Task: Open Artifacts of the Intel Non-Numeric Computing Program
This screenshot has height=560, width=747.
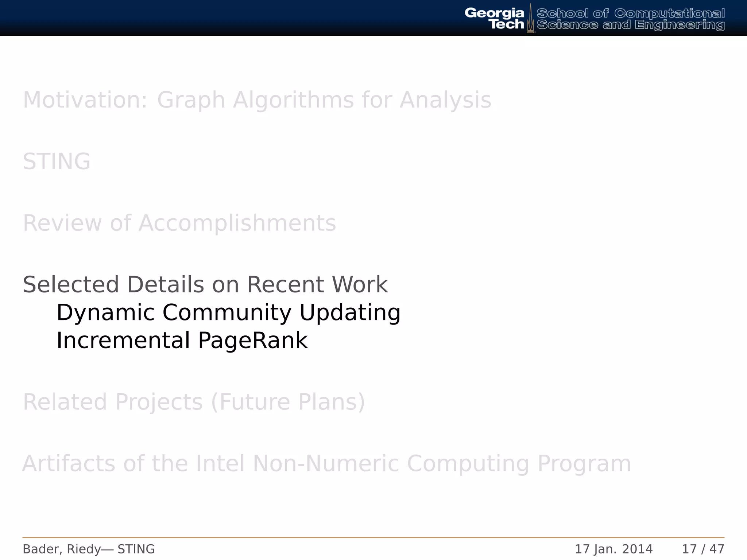Action: pyautogui.click(x=327, y=464)
